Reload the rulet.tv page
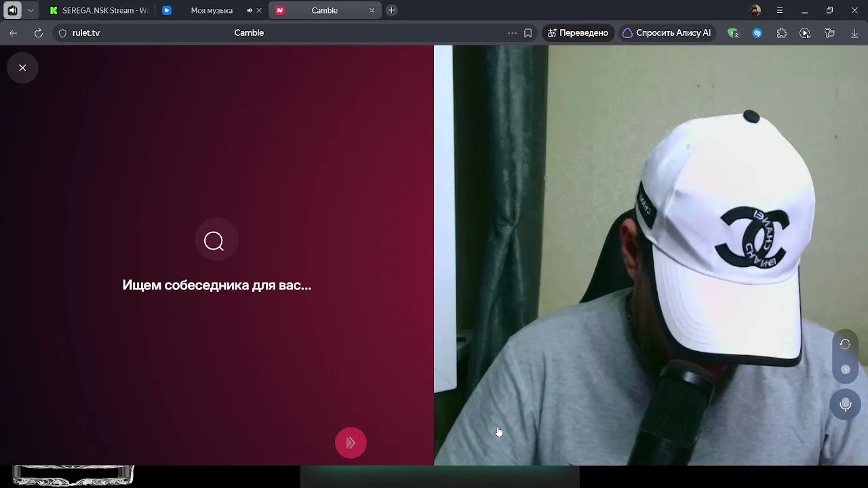The image size is (868, 488). [39, 33]
